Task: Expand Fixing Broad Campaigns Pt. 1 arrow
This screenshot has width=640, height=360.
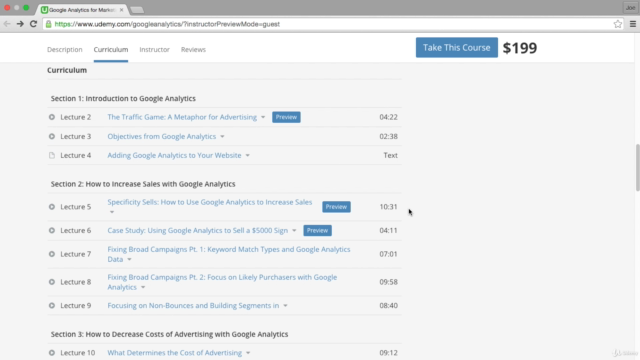Action: tap(129, 260)
